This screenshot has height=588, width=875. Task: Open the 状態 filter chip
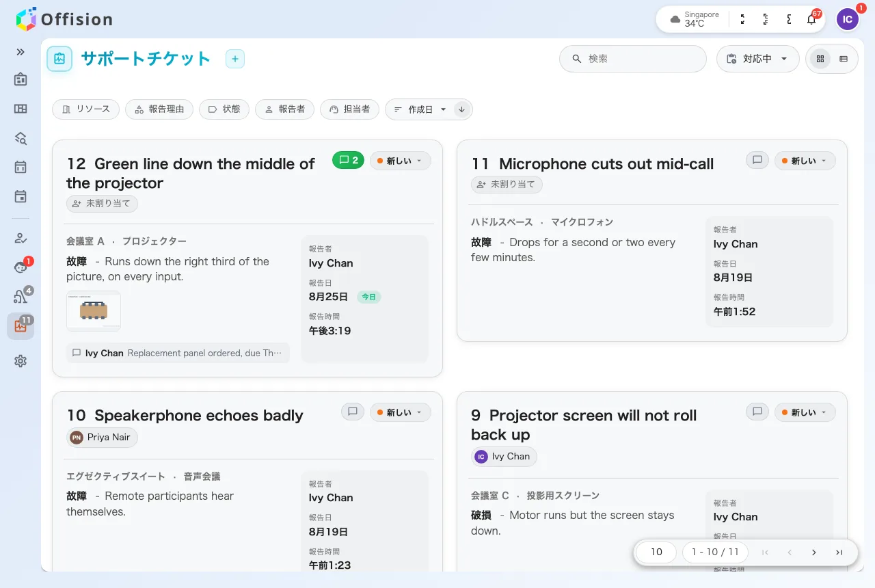[224, 109]
